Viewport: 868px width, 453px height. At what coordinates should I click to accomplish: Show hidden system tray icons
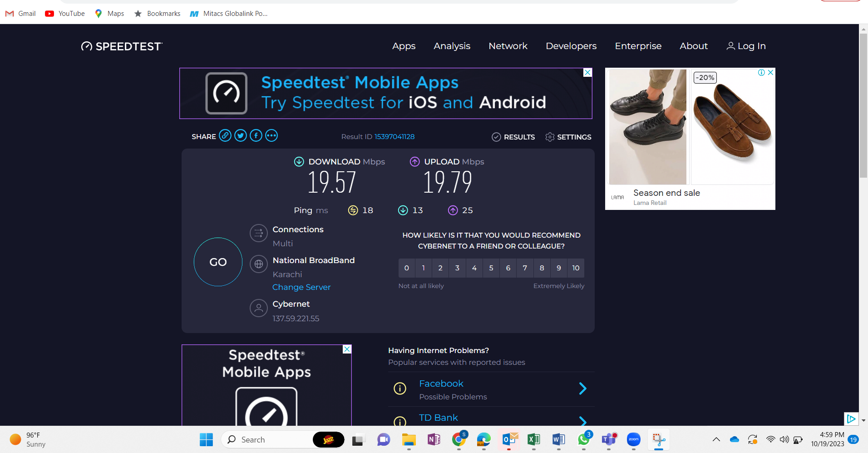716,439
